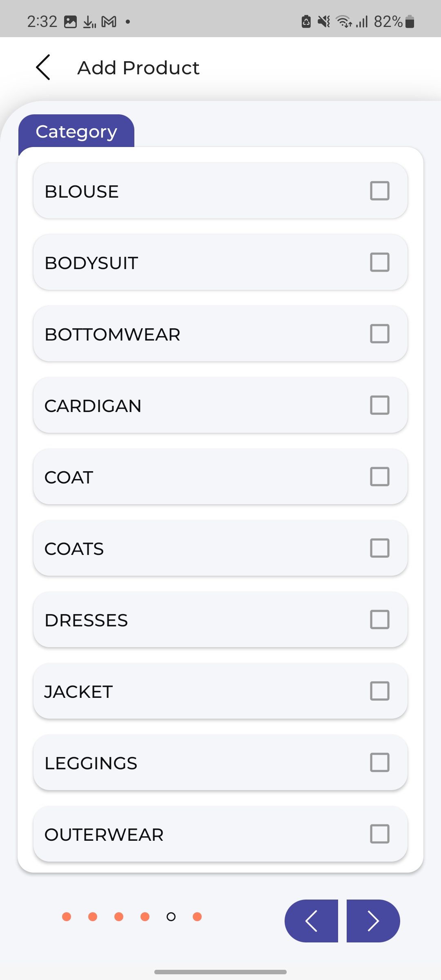This screenshot has height=980, width=441.
Task: Tap the OUTERWEAR category row
Action: coord(220,834)
